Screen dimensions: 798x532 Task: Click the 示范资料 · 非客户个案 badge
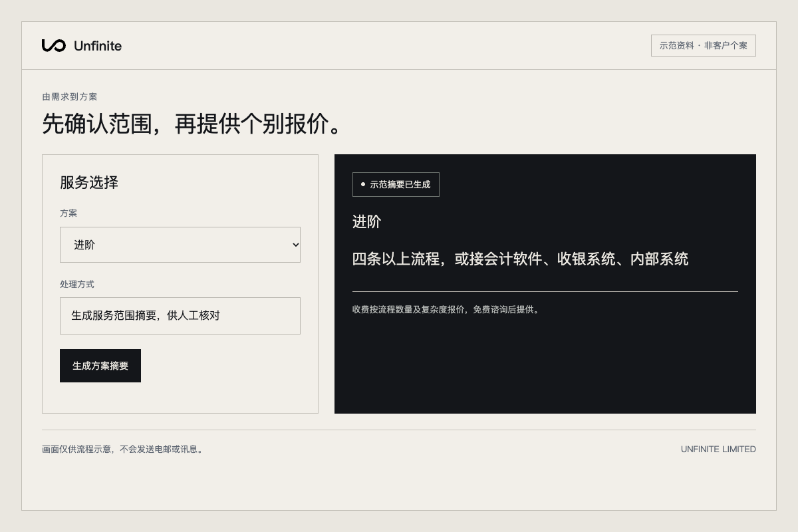point(704,45)
